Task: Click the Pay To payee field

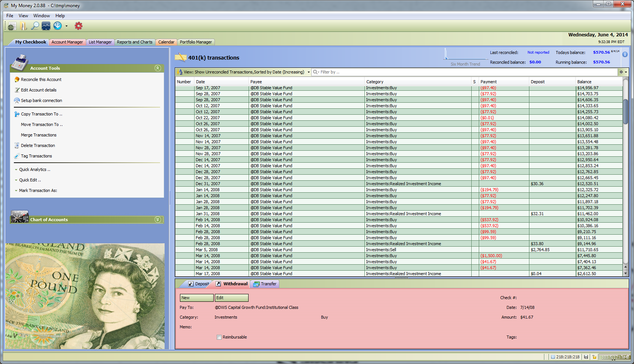Action: point(256,307)
